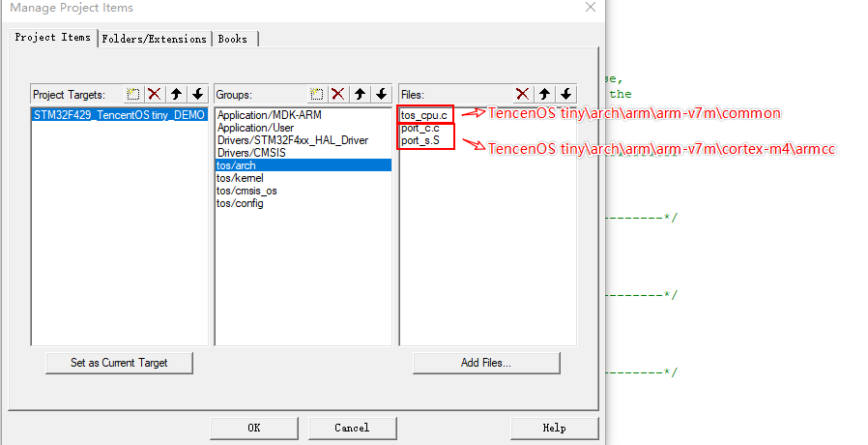Close the Manage Project Items dialog

click(x=591, y=7)
